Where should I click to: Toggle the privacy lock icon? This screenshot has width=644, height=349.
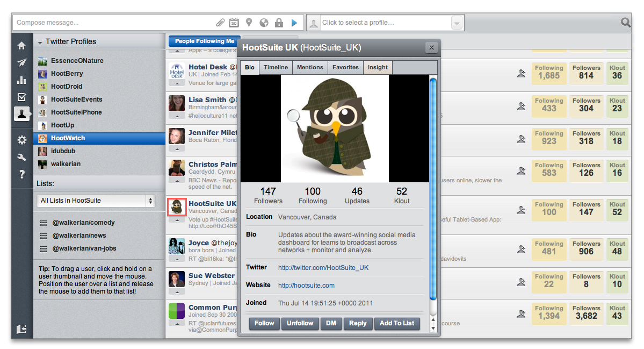coord(279,23)
